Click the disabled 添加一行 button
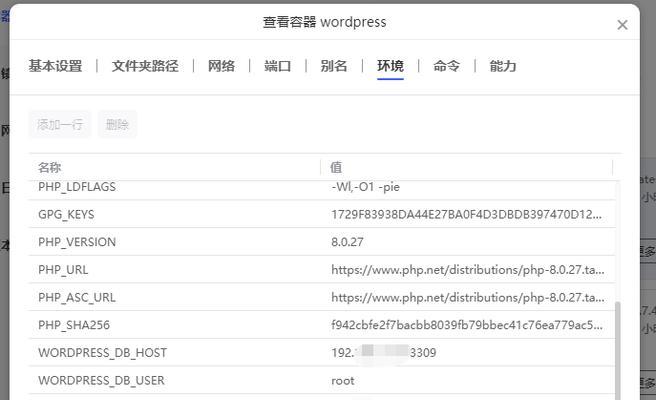The width and height of the screenshot is (656, 400). 60,124
